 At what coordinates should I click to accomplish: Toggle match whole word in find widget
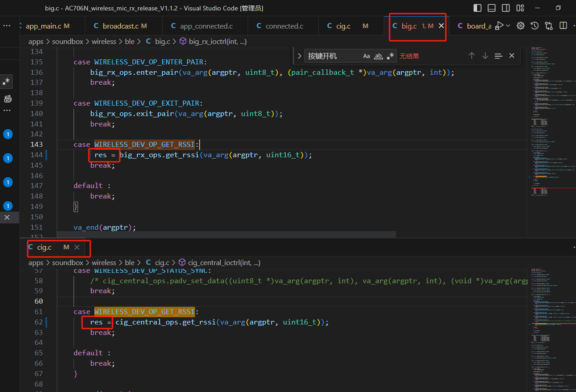(x=378, y=56)
